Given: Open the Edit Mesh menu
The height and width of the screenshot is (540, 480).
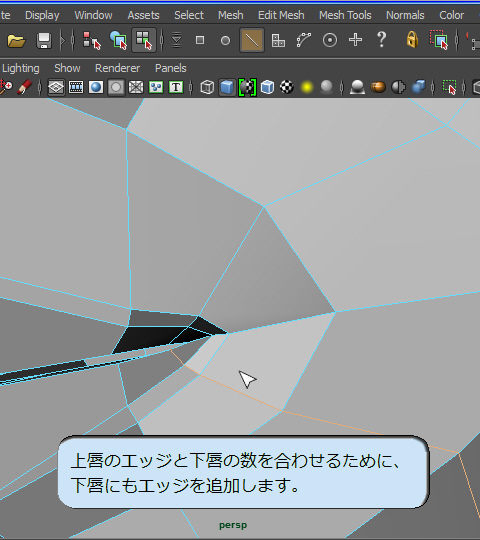Looking at the screenshot, I should (281, 15).
